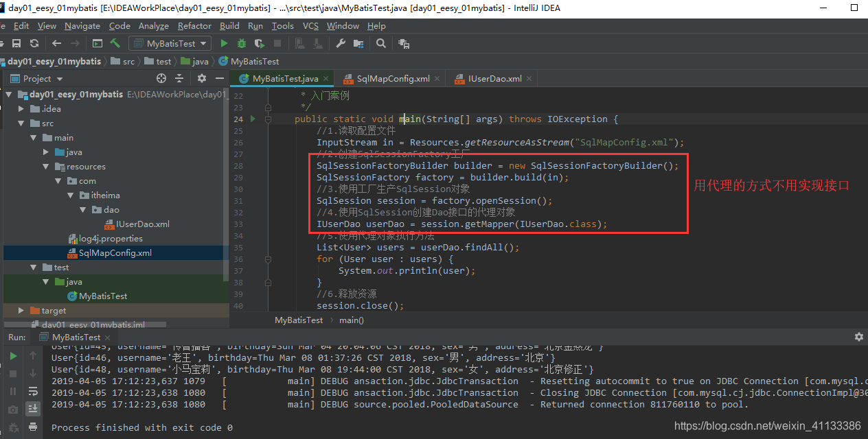This screenshot has height=439, width=868.
Task: Open Project Structure folder icon
Action: 358,43
